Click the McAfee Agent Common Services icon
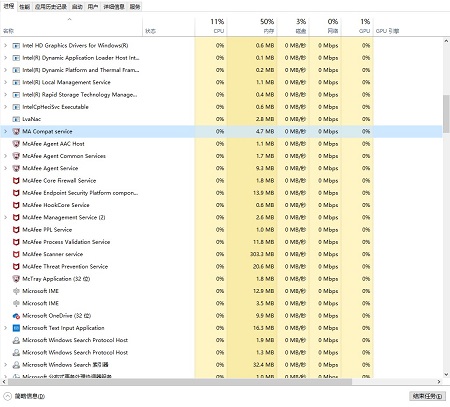This screenshot has height=407, width=450. [x=16, y=156]
